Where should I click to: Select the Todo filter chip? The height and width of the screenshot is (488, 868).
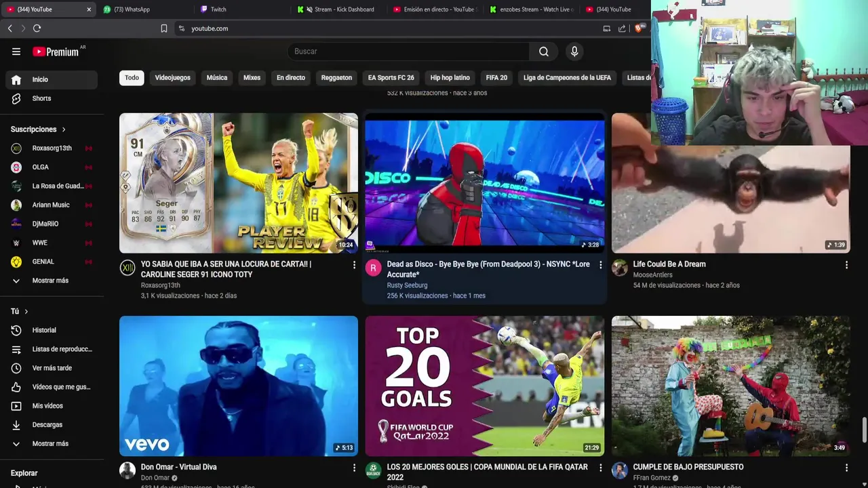click(132, 78)
